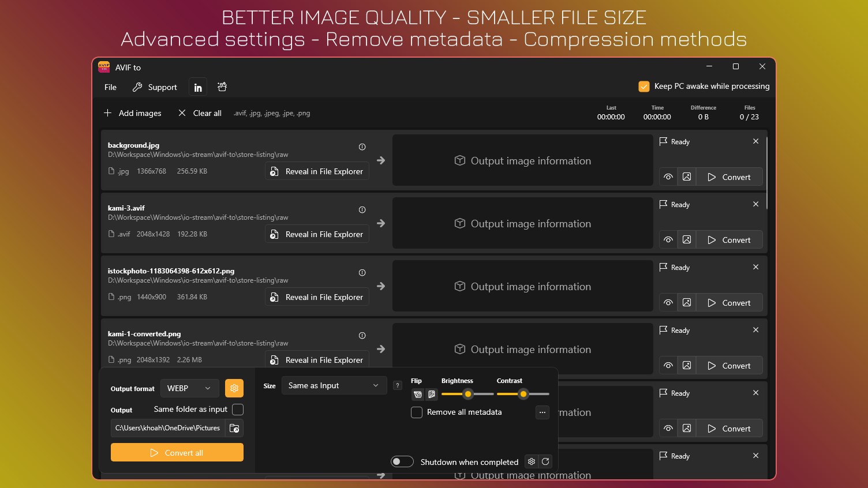
Task: Expand the File menu
Action: click(x=110, y=87)
